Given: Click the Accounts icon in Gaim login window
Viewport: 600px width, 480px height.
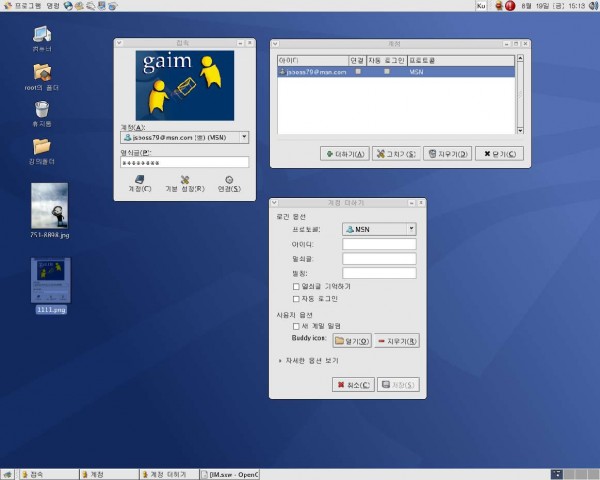Looking at the screenshot, I should [x=140, y=183].
